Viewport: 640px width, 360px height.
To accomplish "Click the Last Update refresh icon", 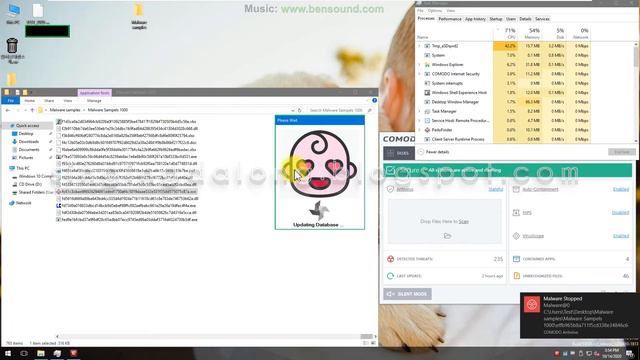I will pos(390,276).
